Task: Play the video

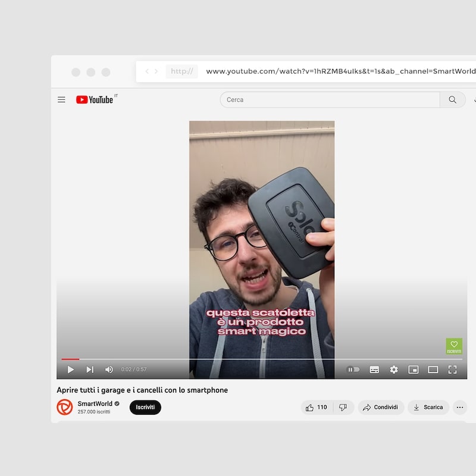Action: [x=71, y=369]
